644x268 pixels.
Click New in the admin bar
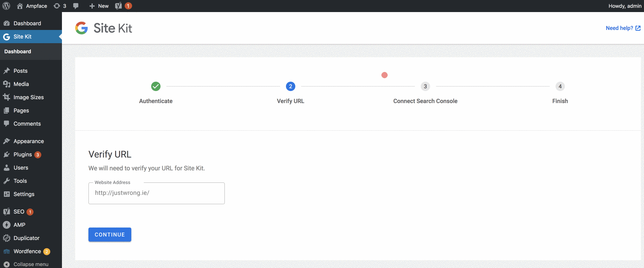click(103, 6)
